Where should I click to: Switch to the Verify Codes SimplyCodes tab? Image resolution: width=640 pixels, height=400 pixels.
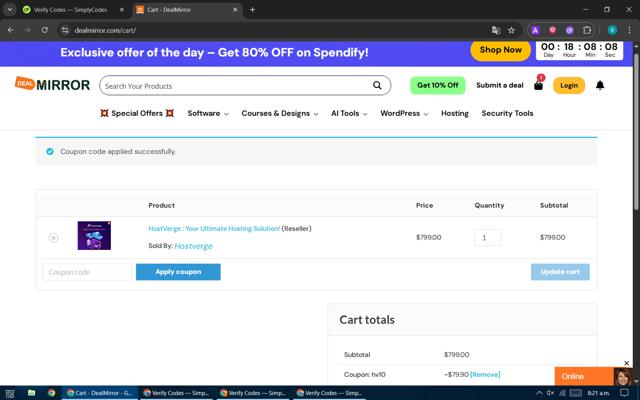[71, 9]
